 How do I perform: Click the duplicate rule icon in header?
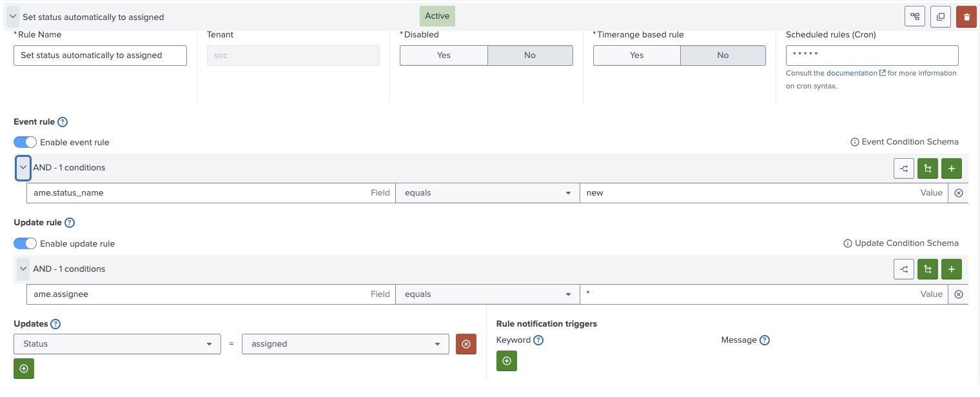[940, 17]
